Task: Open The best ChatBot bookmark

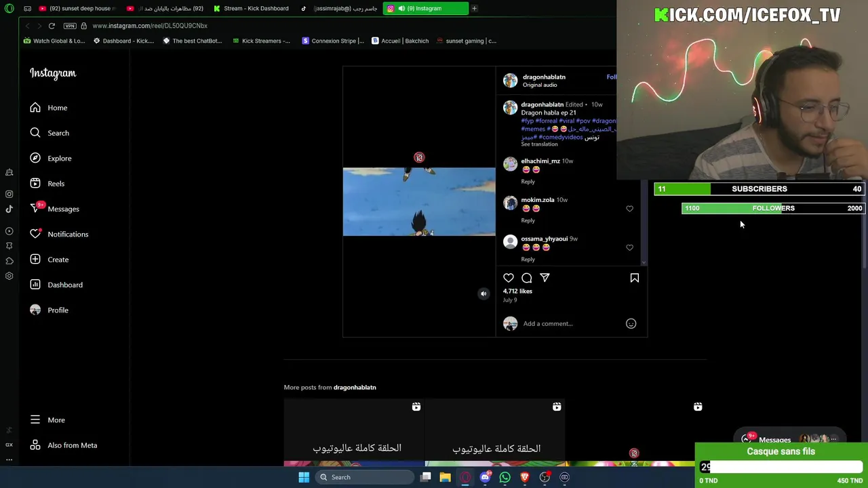Action: pyautogui.click(x=193, y=41)
